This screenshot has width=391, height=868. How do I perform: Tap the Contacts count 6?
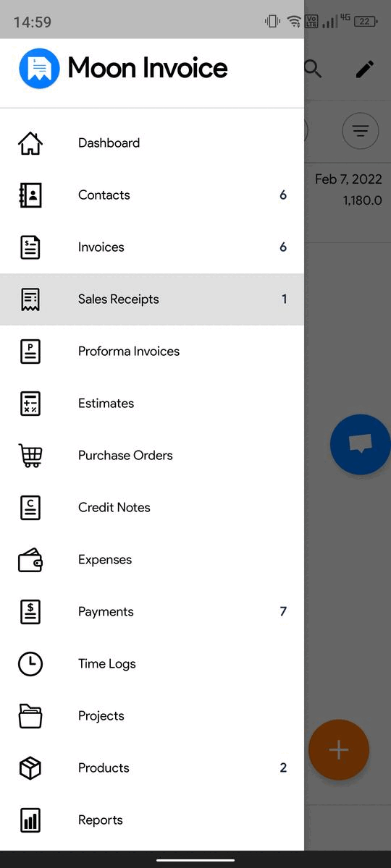[283, 195]
